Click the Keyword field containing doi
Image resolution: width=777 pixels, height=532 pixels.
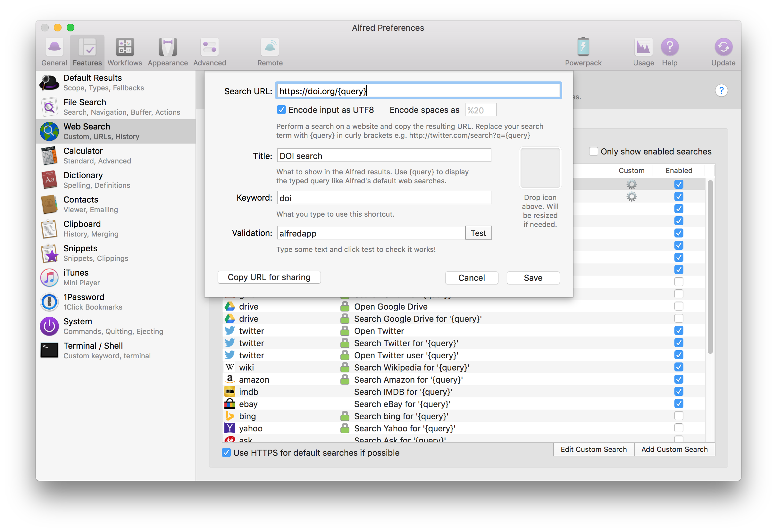384,198
